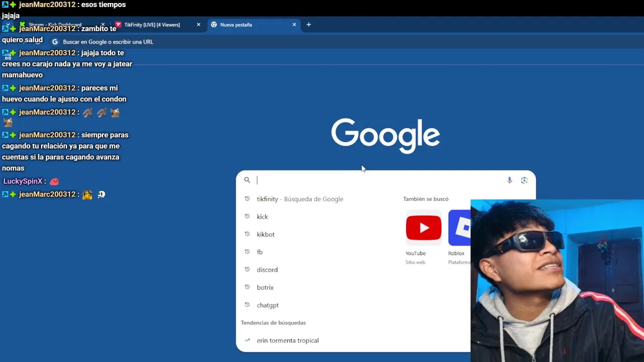Start voice search with microphone icon

(509, 180)
